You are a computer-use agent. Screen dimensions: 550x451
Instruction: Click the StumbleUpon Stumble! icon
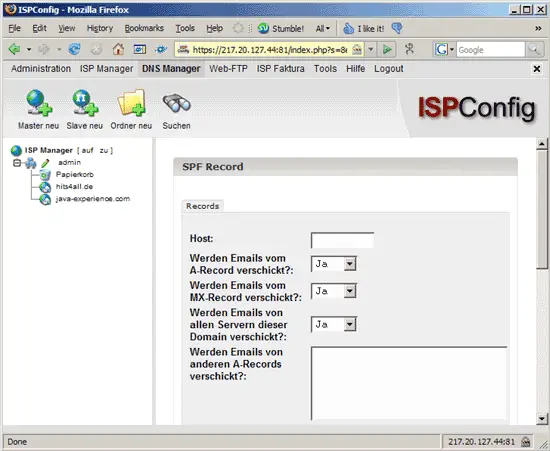click(263, 28)
